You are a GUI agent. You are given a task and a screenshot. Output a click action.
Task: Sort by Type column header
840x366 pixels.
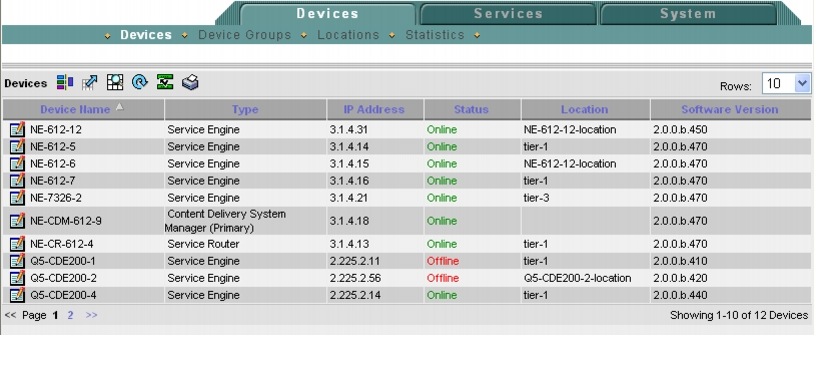point(245,109)
